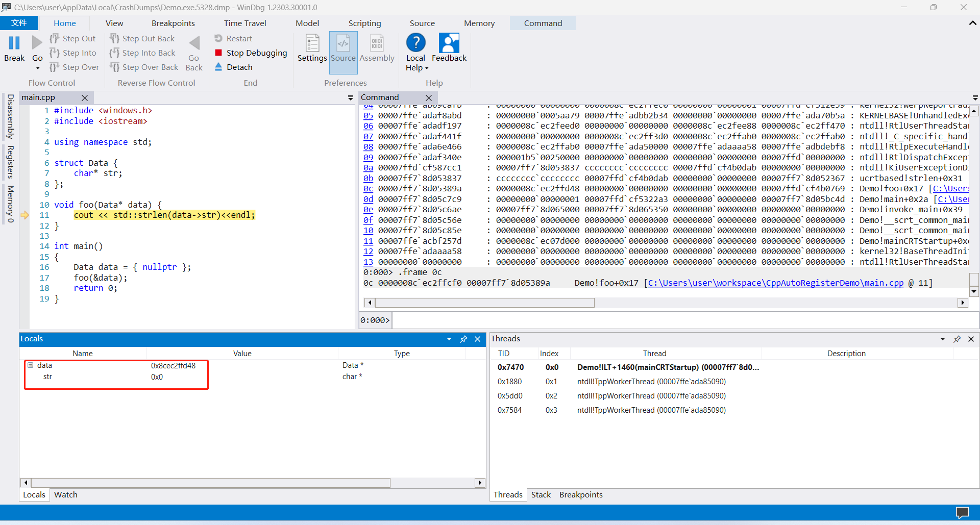Collapse the data tree node in Locals
The height and width of the screenshot is (525, 980).
[31, 365]
